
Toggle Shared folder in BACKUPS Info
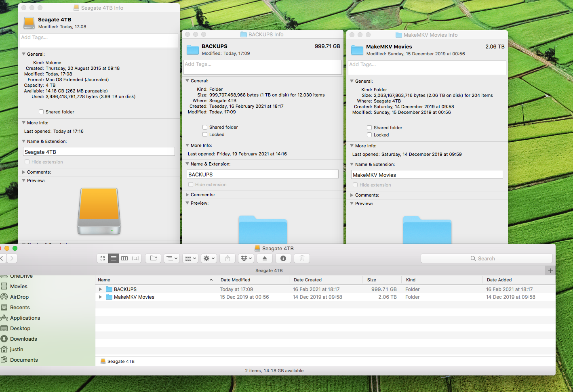coord(205,127)
